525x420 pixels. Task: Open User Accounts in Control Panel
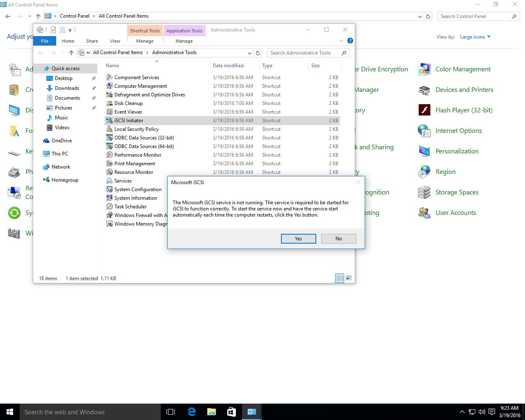(x=447, y=212)
